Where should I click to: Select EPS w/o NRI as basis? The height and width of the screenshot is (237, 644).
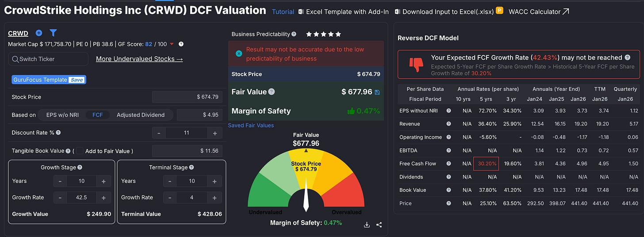(62, 115)
